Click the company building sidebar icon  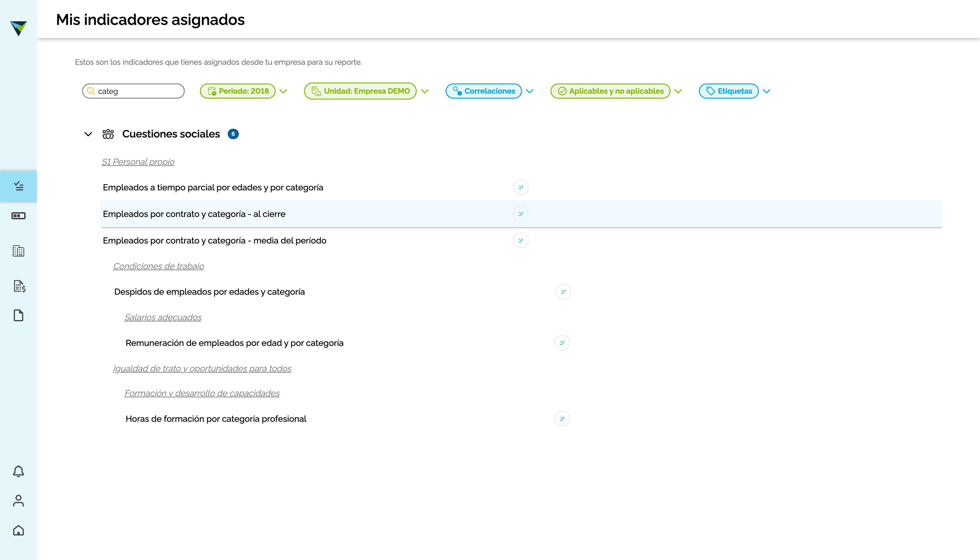click(18, 251)
